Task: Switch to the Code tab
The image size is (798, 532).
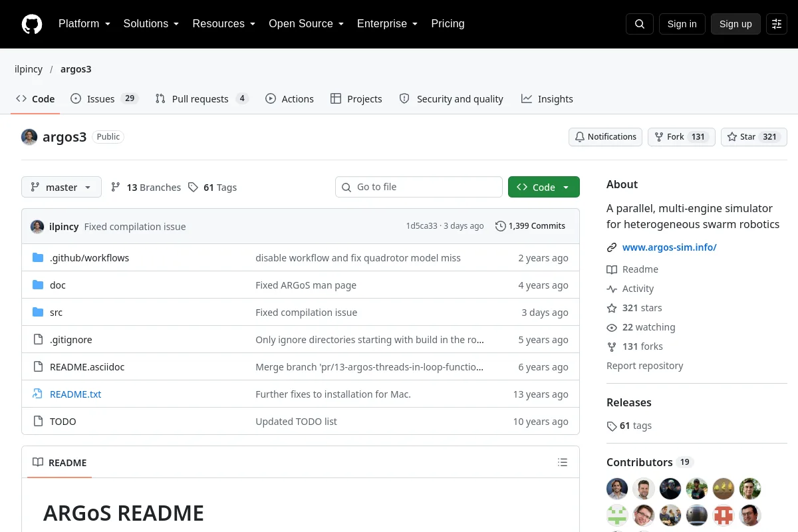Action: (x=35, y=99)
